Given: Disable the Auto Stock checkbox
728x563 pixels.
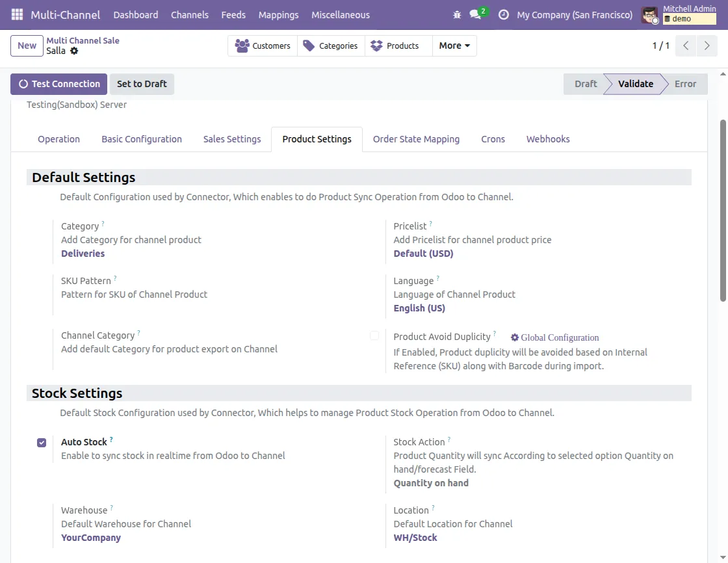Looking at the screenshot, I should [42, 442].
